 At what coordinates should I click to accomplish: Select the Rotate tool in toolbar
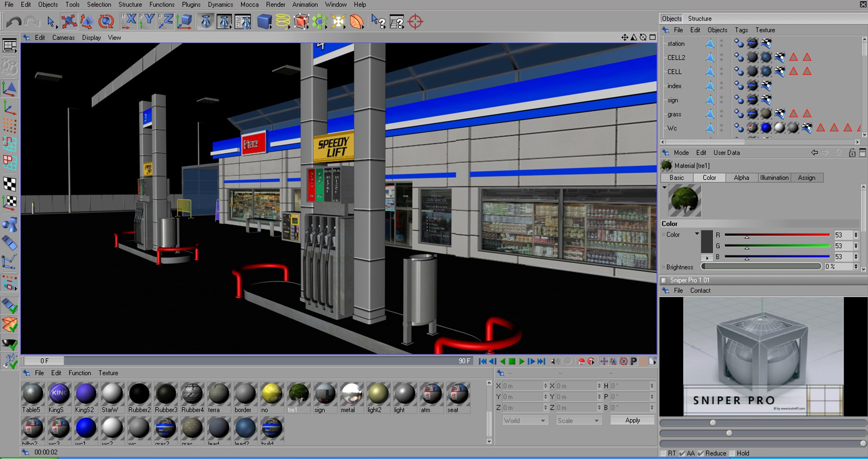pyautogui.click(x=106, y=21)
